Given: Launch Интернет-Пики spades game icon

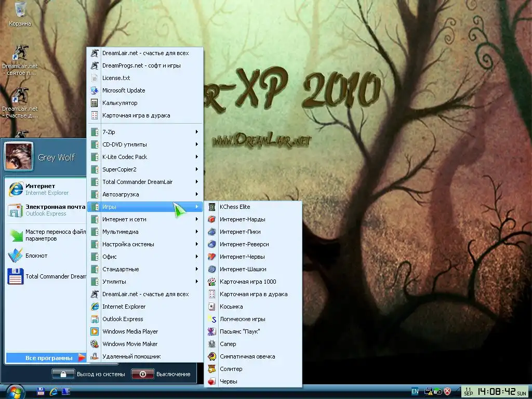Looking at the screenshot, I should tap(212, 232).
